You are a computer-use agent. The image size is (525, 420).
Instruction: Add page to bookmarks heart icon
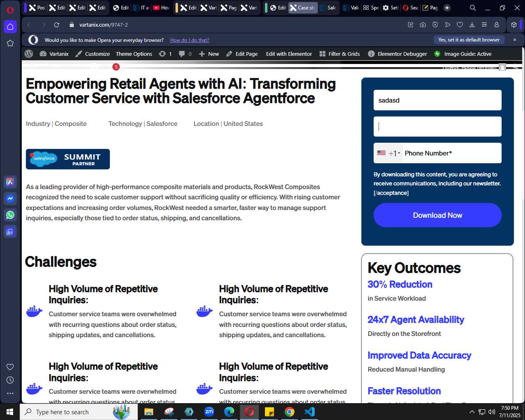coord(460,25)
